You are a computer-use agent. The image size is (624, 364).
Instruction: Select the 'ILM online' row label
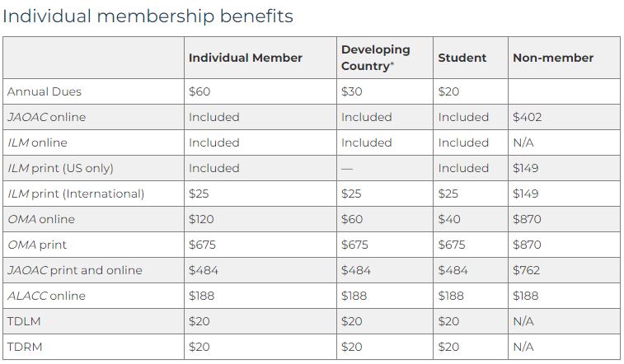[37, 142]
